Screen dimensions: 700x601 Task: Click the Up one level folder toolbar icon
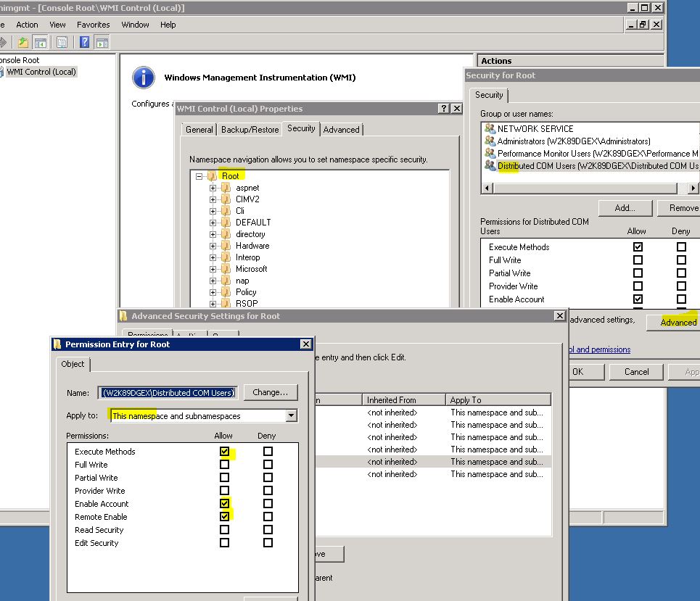click(x=22, y=43)
